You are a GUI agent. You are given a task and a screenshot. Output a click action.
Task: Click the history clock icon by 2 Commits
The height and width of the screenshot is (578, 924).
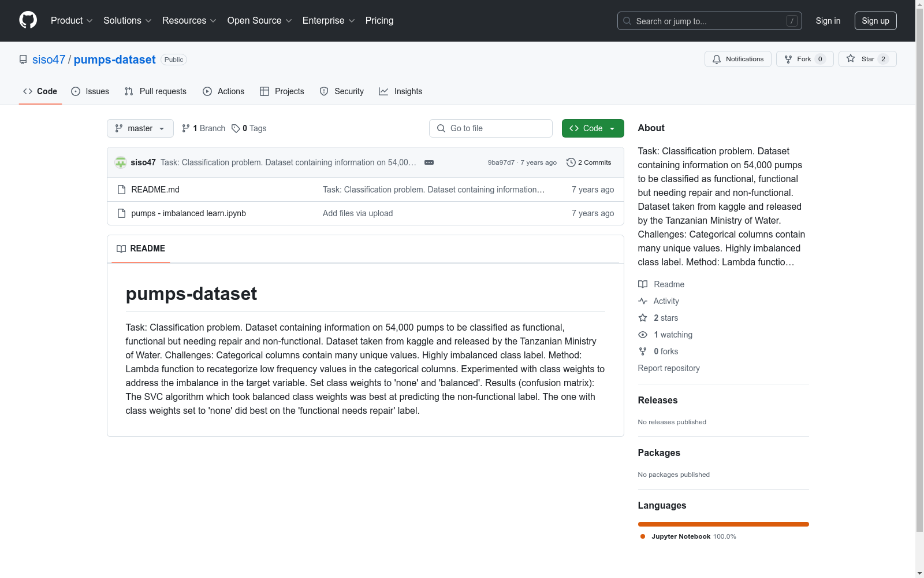(x=571, y=162)
